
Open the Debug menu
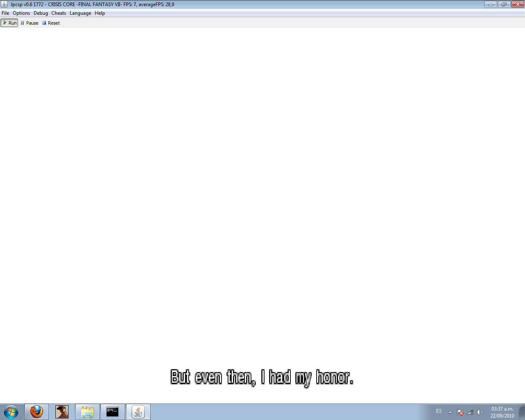pos(41,13)
